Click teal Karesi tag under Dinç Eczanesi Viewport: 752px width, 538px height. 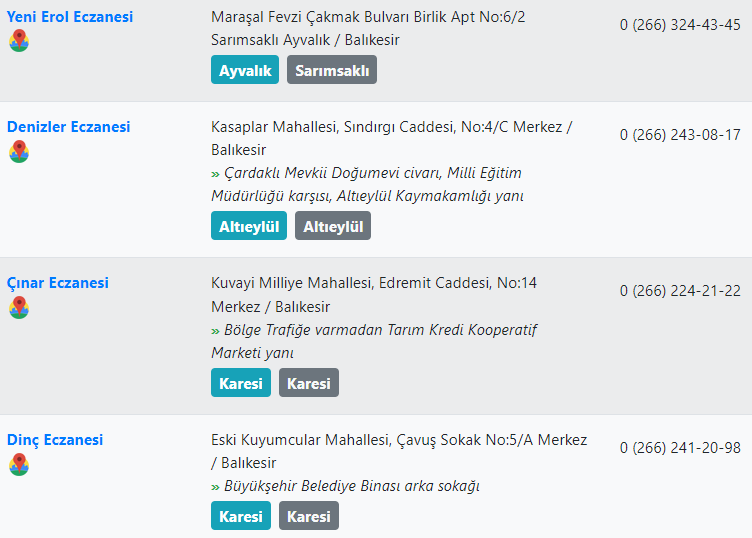[x=241, y=515]
